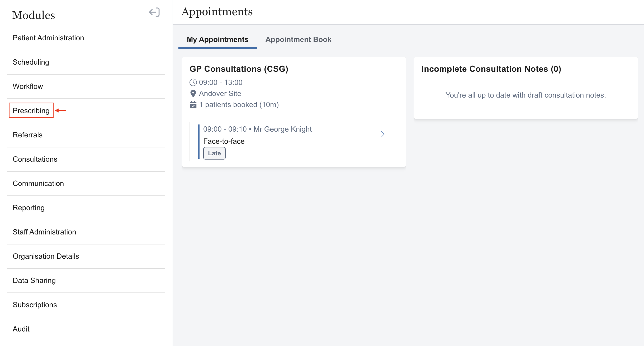The width and height of the screenshot is (644, 346).
Task: Expand the George Knight appointment chevron
Action: (x=383, y=134)
